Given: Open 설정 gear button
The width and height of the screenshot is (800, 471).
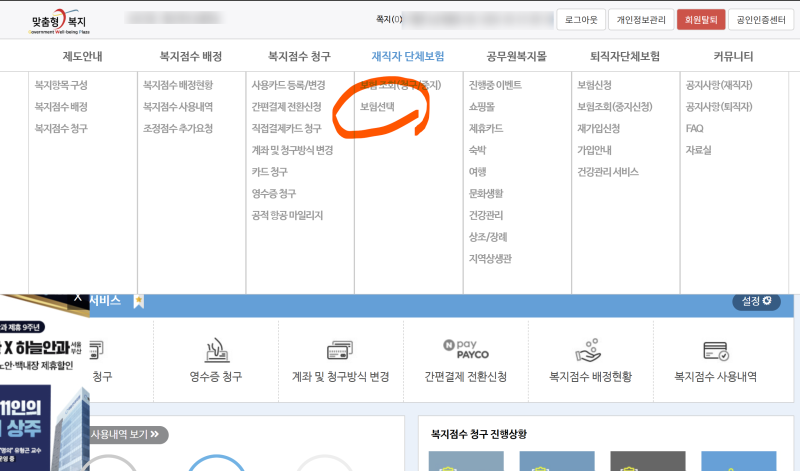Looking at the screenshot, I should point(756,301).
